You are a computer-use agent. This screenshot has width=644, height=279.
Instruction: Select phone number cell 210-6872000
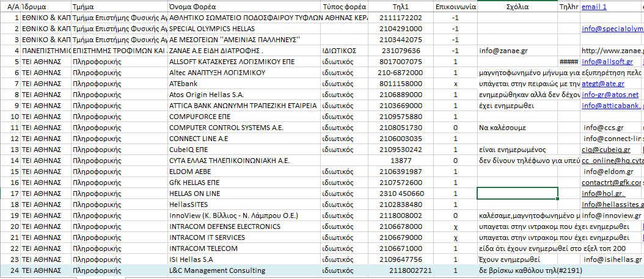point(401,73)
